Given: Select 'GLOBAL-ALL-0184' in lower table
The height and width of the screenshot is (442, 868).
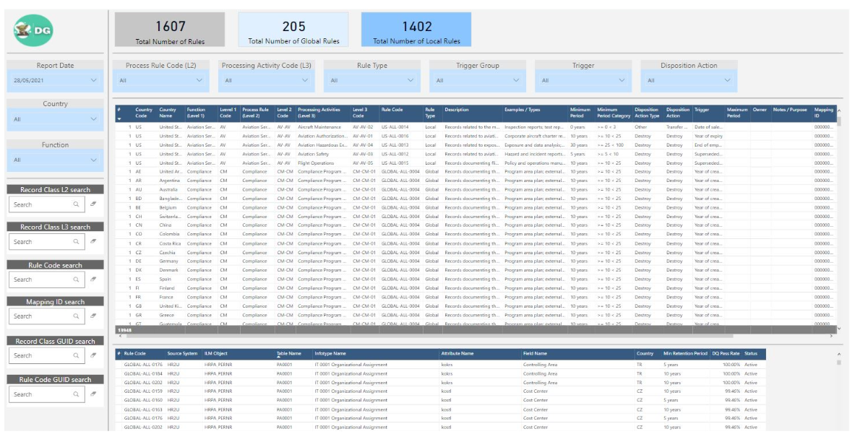Looking at the screenshot, I should click(x=143, y=373).
